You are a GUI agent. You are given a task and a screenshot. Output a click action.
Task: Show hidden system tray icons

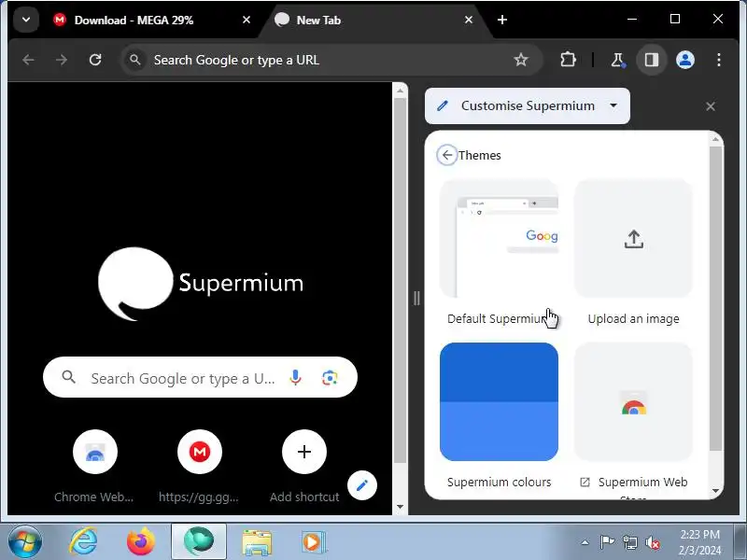click(585, 542)
